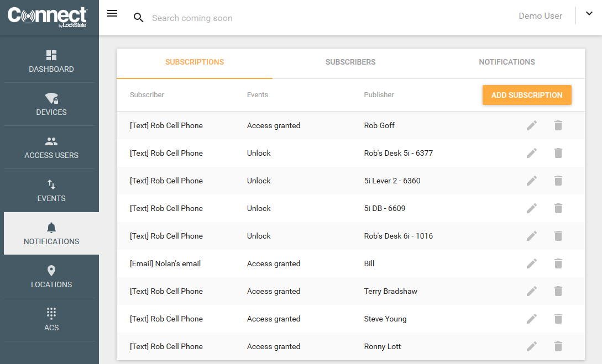Click the Bill publisher cell
Screen dimensions: 602x364
[x=369, y=263]
